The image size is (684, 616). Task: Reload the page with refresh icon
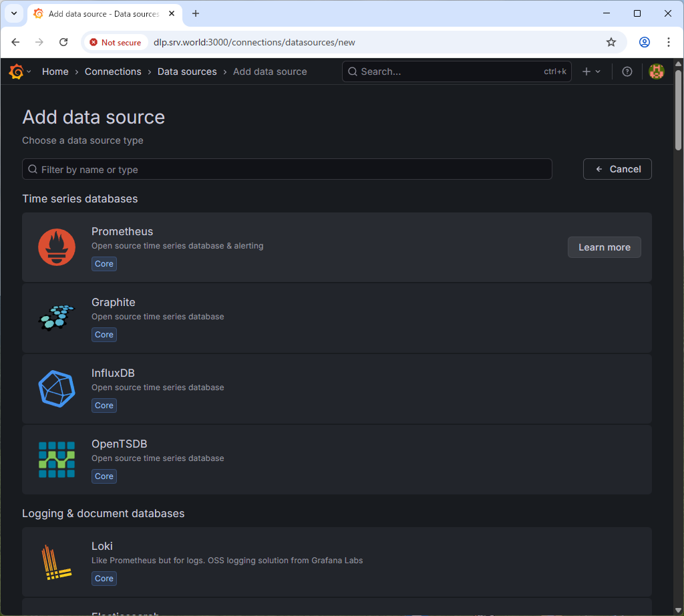(63, 42)
